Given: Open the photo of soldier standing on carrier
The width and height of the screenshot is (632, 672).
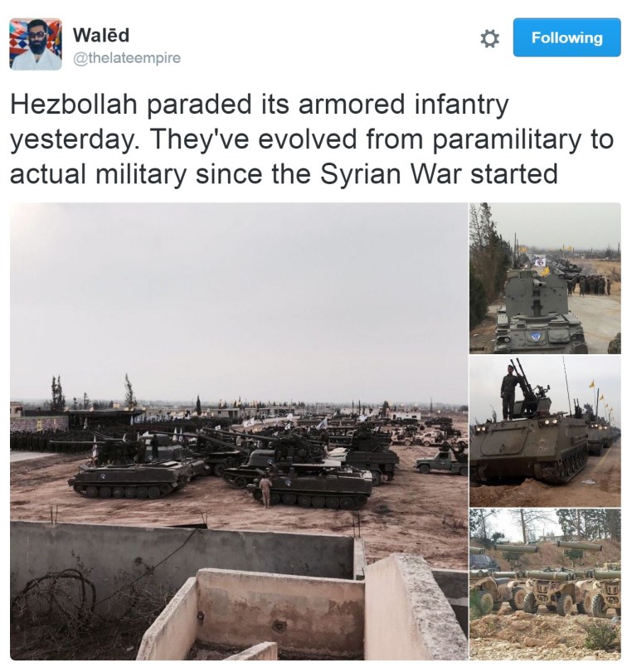Looking at the screenshot, I should coord(545,431).
